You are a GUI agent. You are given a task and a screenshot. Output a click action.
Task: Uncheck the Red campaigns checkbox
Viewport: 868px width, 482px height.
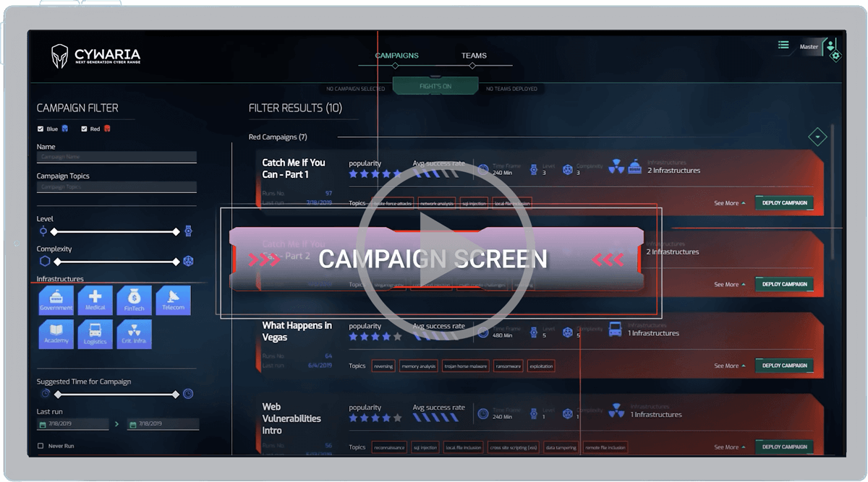84,129
